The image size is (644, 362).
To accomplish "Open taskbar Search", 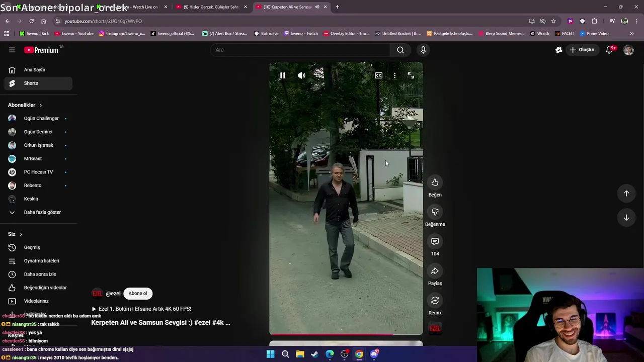I will [285, 354].
